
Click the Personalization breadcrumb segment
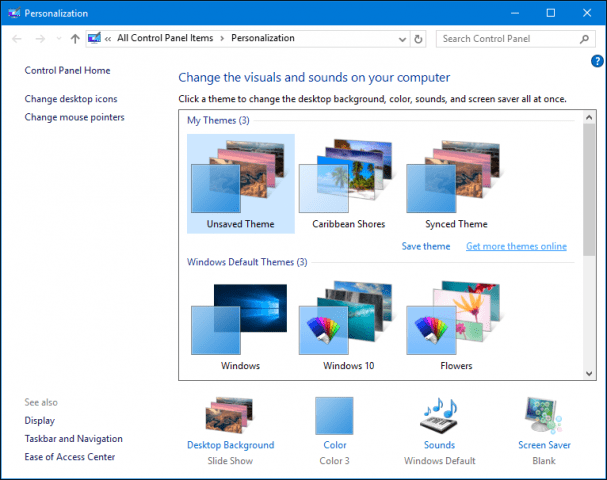(x=263, y=38)
